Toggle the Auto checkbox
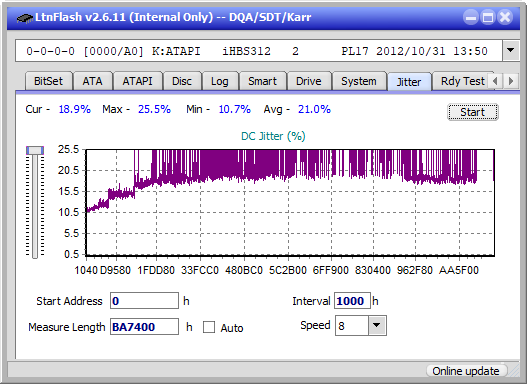The height and width of the screenshot is (384, 527). (x=209, y=327)
